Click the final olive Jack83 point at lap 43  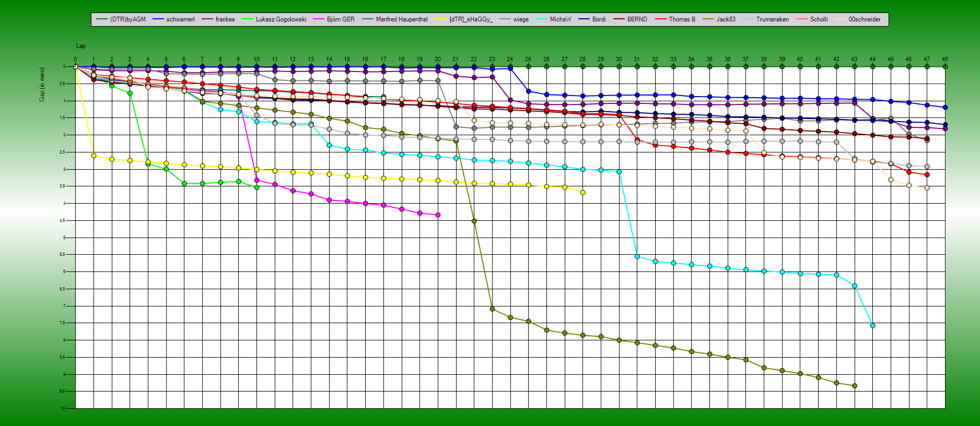[855, 386]
